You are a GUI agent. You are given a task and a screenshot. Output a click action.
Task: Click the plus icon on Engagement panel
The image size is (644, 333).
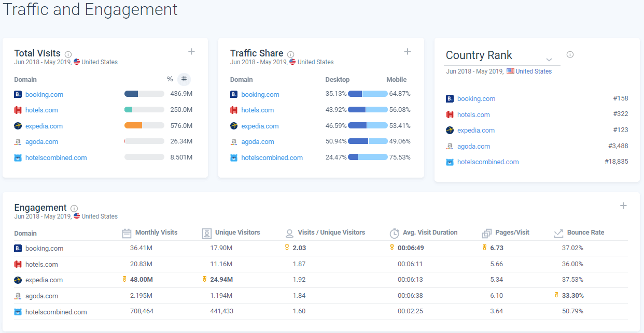tap(623, 206)
